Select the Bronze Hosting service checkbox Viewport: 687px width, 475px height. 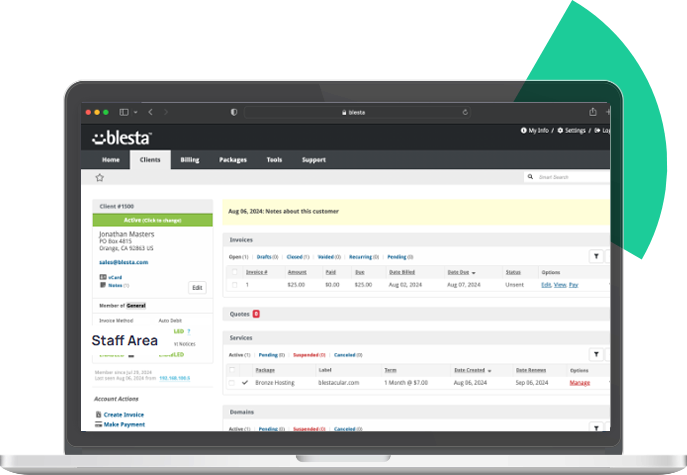(x=233, y=382)
